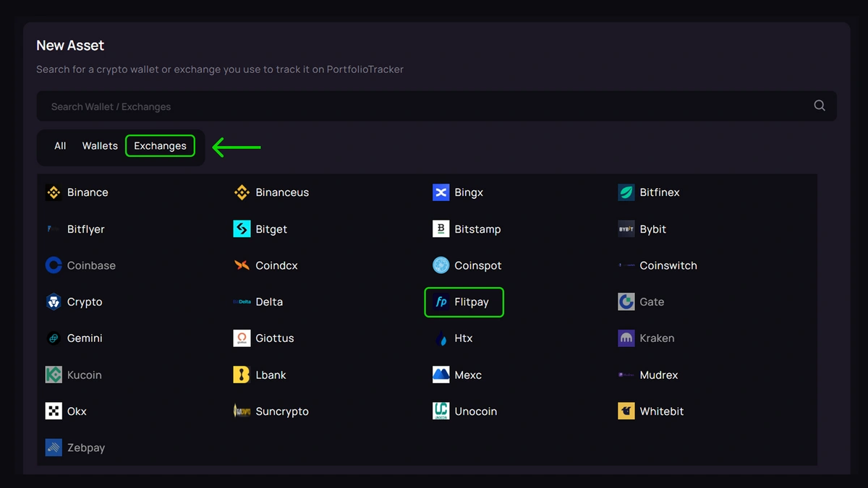Switch to the Wallets tab

tap(100, 146)
